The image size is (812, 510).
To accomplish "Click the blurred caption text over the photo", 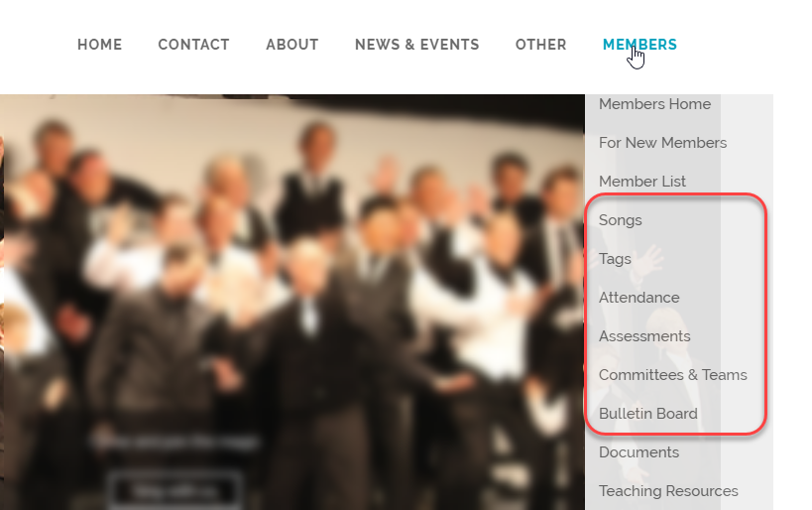I will [x=174, y=442].
